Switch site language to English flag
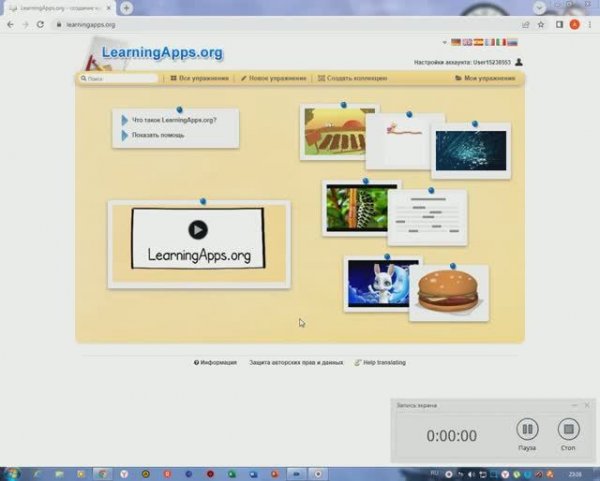This screenshot has width=600, height=481. 467,42
